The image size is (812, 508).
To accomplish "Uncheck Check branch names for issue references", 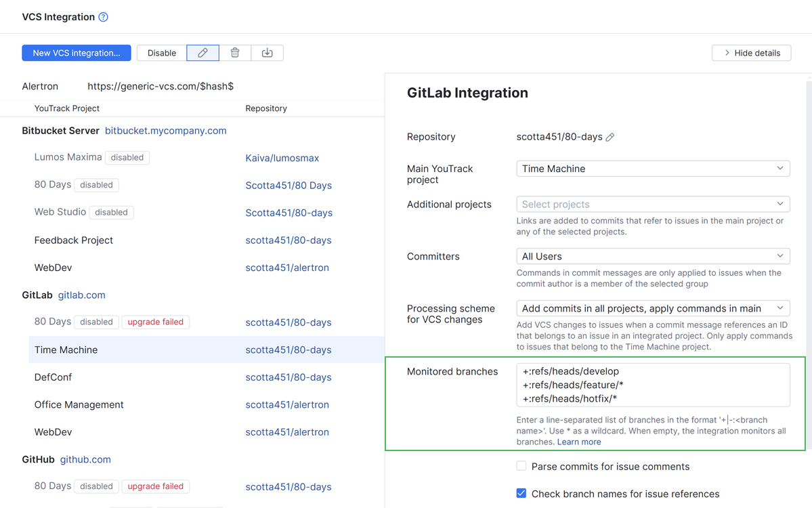I will pos(521,494).
